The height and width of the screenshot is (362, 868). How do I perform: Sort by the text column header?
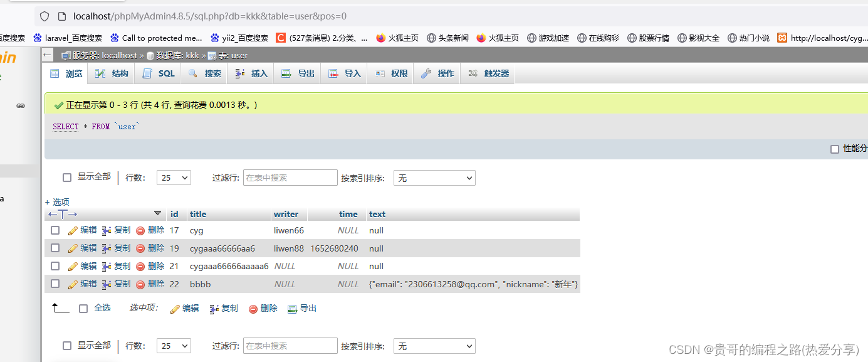377,214
